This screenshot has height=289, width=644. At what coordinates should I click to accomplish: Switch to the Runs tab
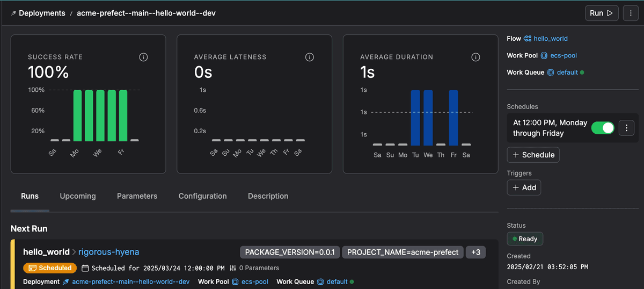pyautogui.click(x=30, y=196)
